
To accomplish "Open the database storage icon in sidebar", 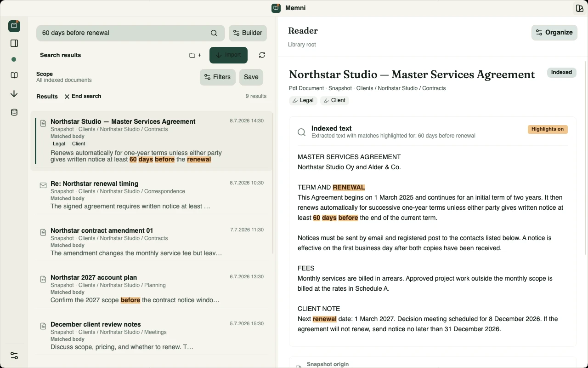I will coord(14,112).
